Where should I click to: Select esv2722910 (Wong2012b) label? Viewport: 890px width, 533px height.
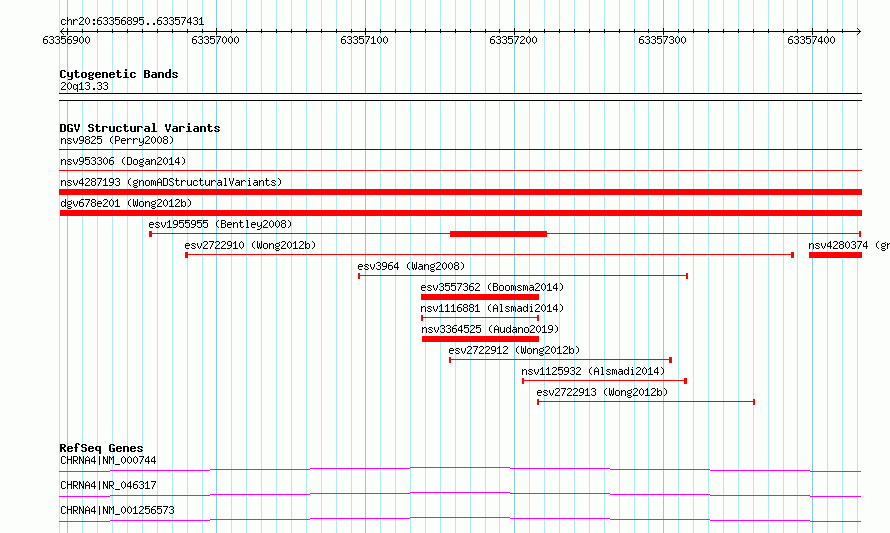point(250,245)
